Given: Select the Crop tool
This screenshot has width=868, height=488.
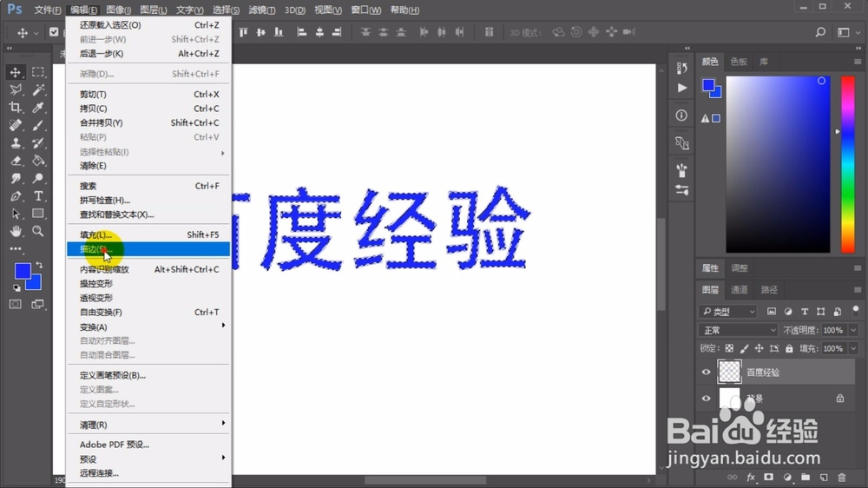Looking at the screenshot, I should [15, 108].
